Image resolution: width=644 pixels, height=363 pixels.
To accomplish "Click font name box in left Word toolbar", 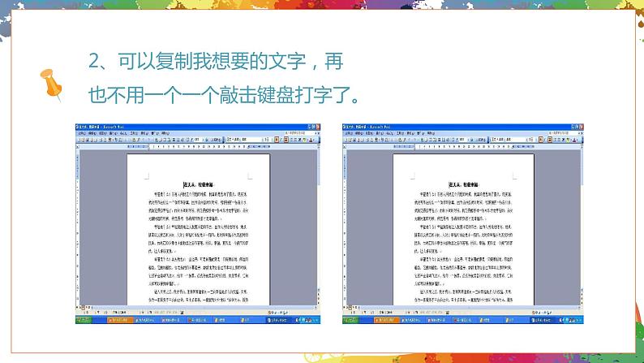I will 243,140.
